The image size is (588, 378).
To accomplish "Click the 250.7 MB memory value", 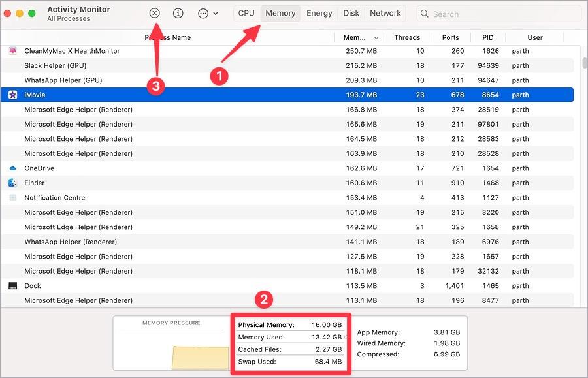I will coord(361,50).
